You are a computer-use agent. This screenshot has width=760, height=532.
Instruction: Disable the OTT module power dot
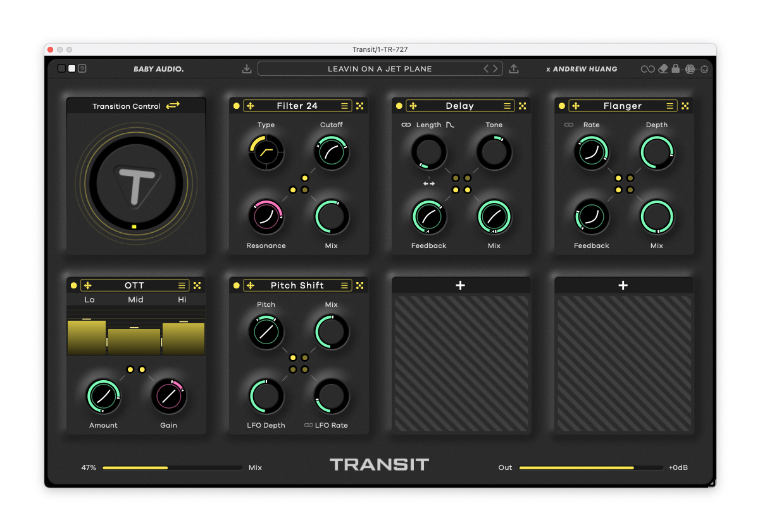click(74, 286)
